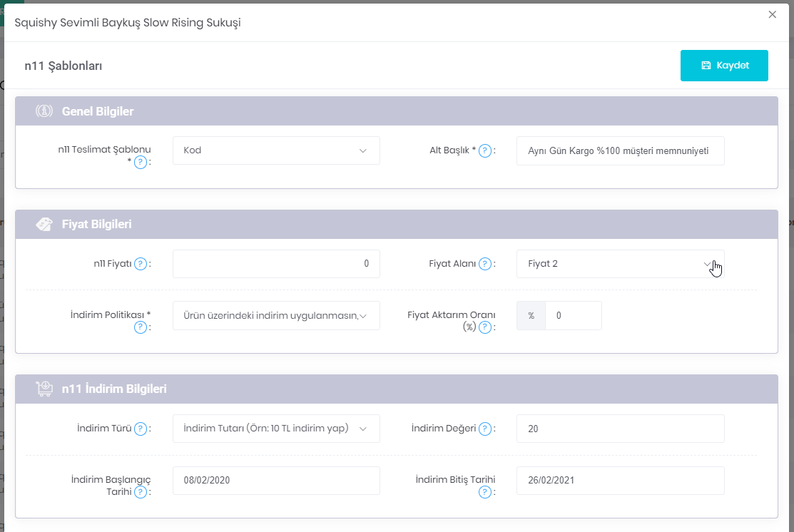Click the n11 Fiyatı help icon
The image size is (794, 532).
[141, 264]
